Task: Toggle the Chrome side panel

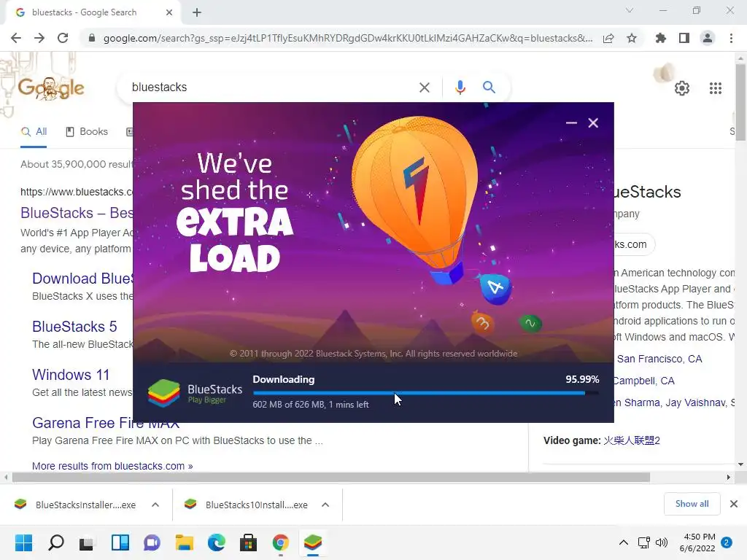Action: pos(684,38)
